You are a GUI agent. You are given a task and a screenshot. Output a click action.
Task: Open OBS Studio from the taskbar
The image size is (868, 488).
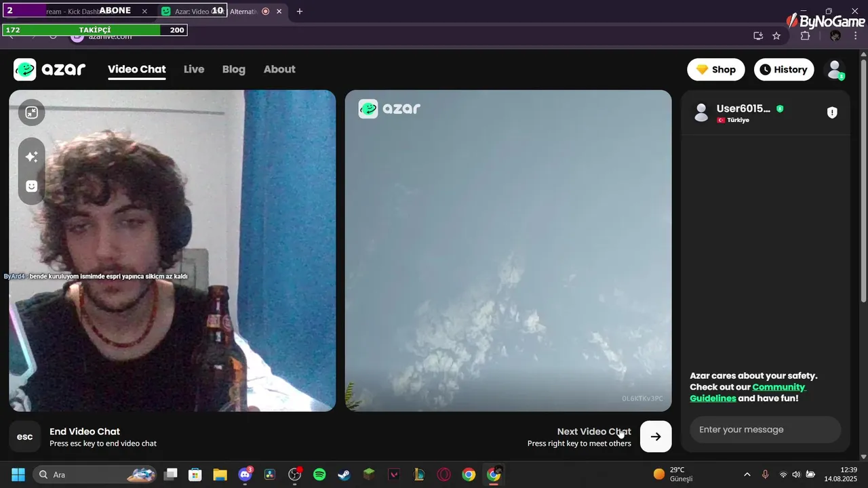[x=295, y=474]
